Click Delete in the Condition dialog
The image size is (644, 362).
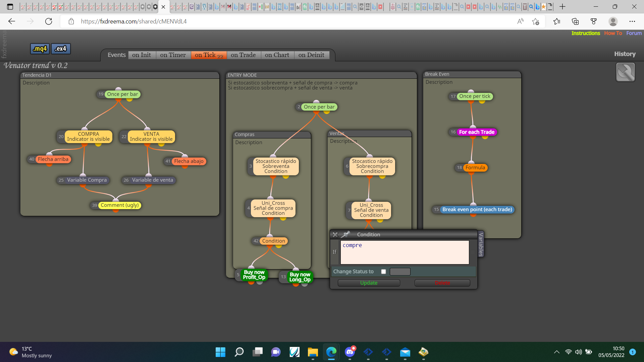tap(442, 283)
